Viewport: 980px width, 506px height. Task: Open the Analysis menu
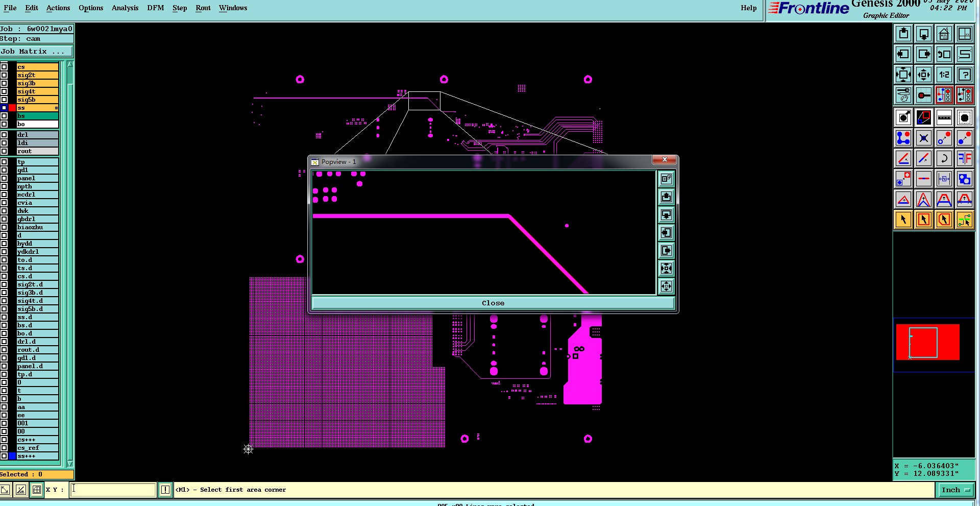click(x=125, y=8)
